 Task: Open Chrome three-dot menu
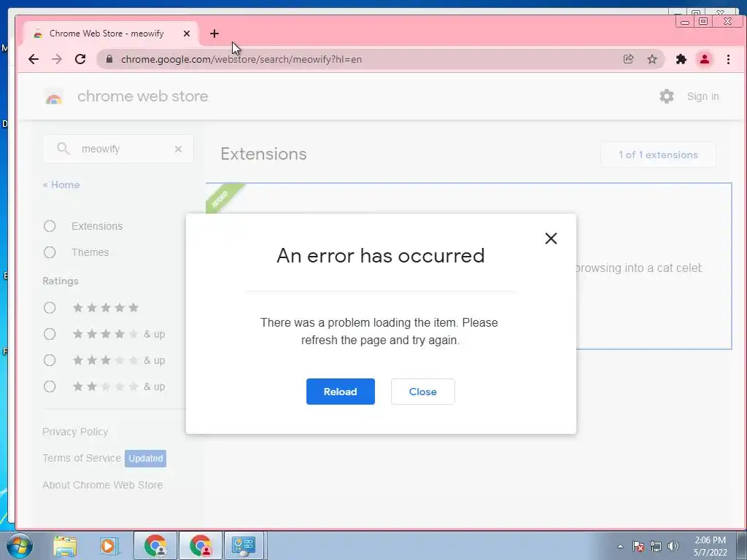click(728, 59)
